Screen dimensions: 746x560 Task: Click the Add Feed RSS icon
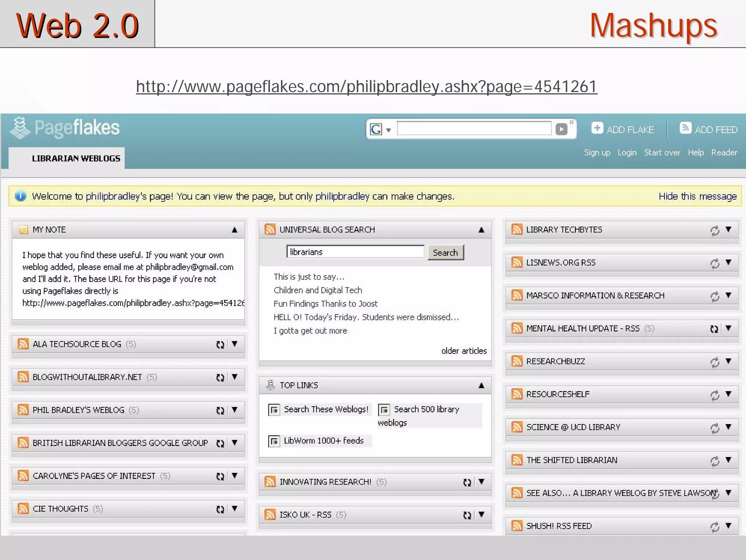coord(685,128)
